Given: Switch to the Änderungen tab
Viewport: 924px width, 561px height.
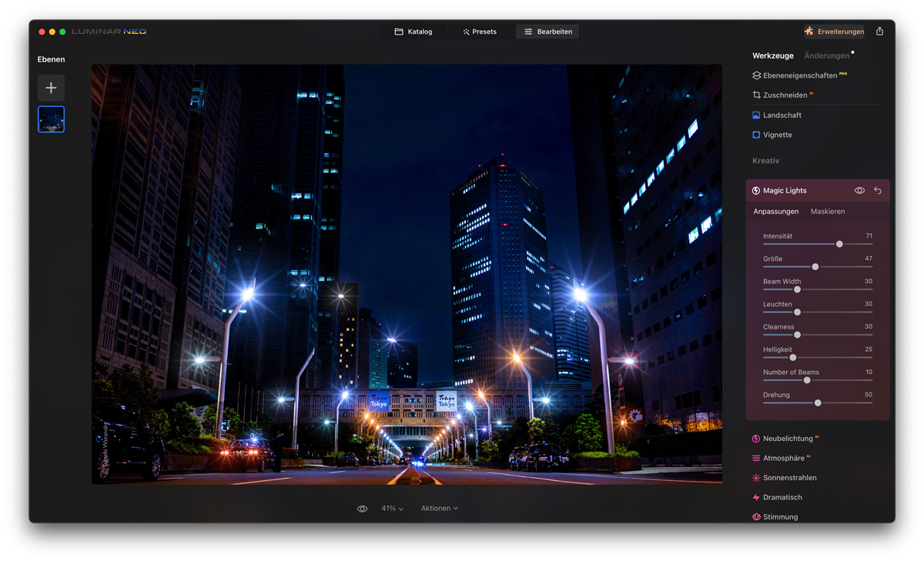Looking at the screenshot, I should [x=827, y=55].
